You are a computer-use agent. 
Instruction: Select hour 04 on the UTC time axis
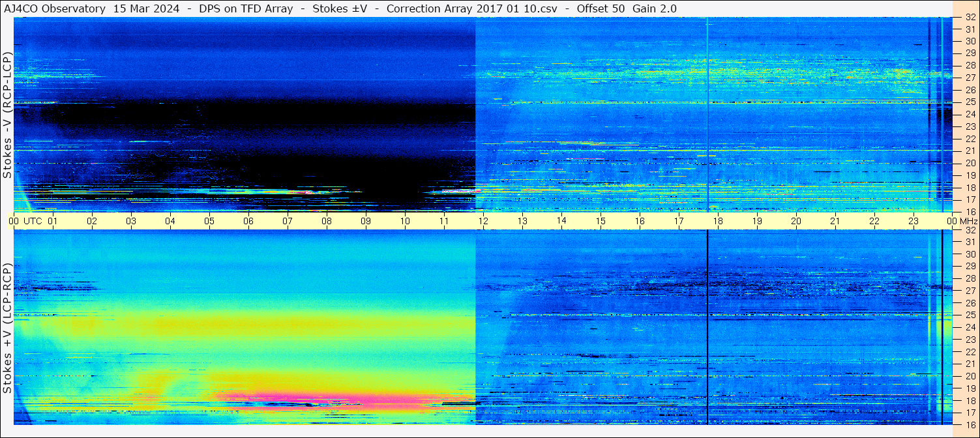pos(170,221)
